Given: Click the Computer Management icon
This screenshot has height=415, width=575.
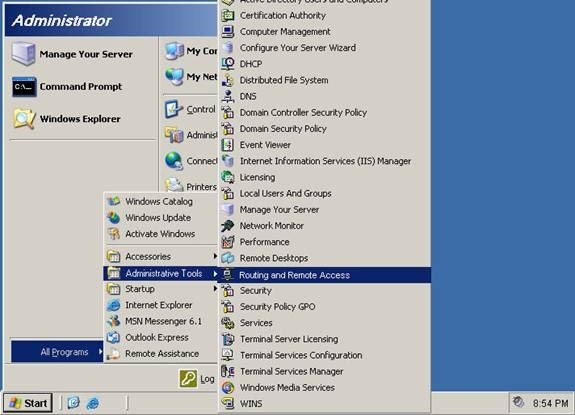Looking at the screenshot, I should [228, 32].
